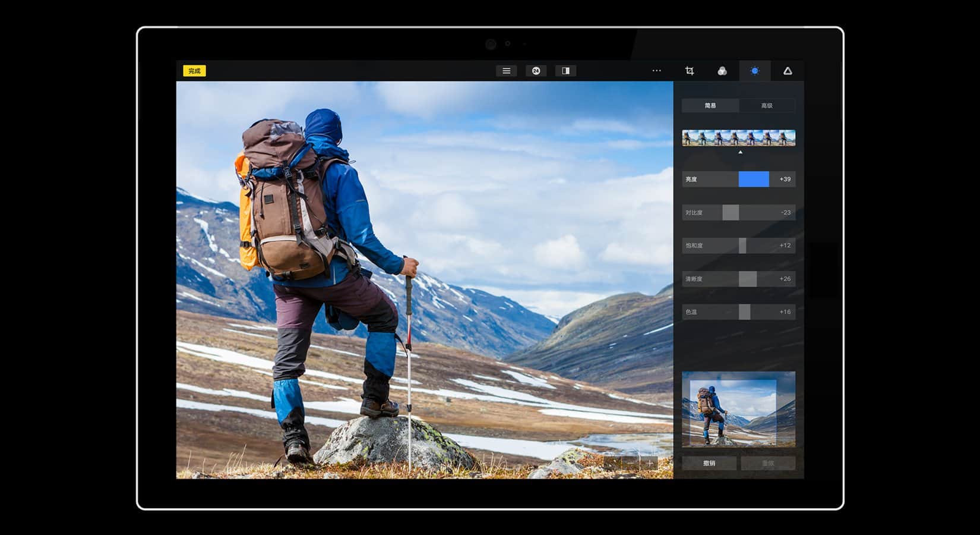Switch to the 高级 advanced tab
Screen dimensions: 980x535
[767, 106]
